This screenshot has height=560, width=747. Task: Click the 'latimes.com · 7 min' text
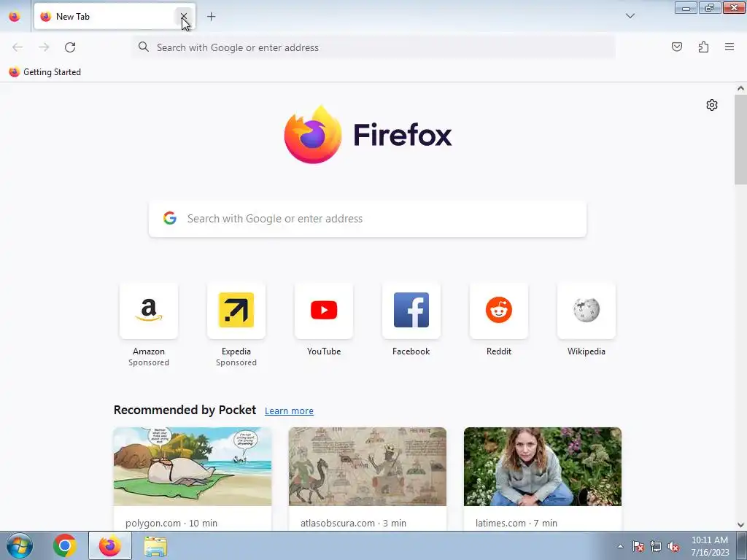pyautogui.click(x=516, y=523)
